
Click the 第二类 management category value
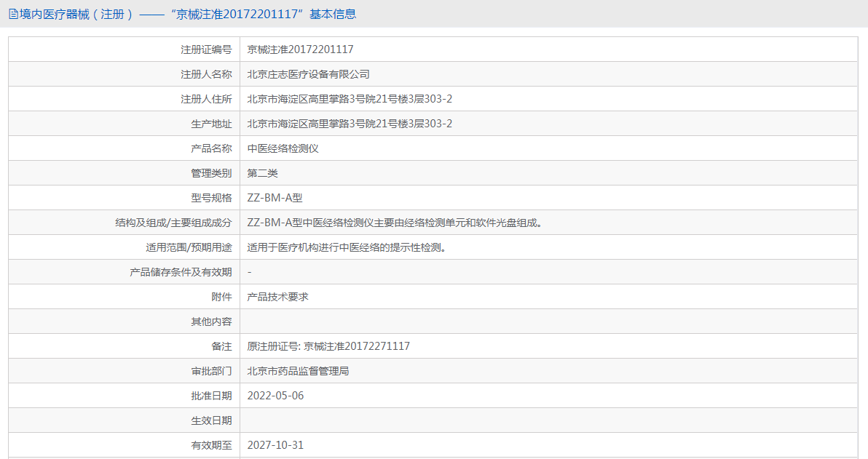coord(263,173)
